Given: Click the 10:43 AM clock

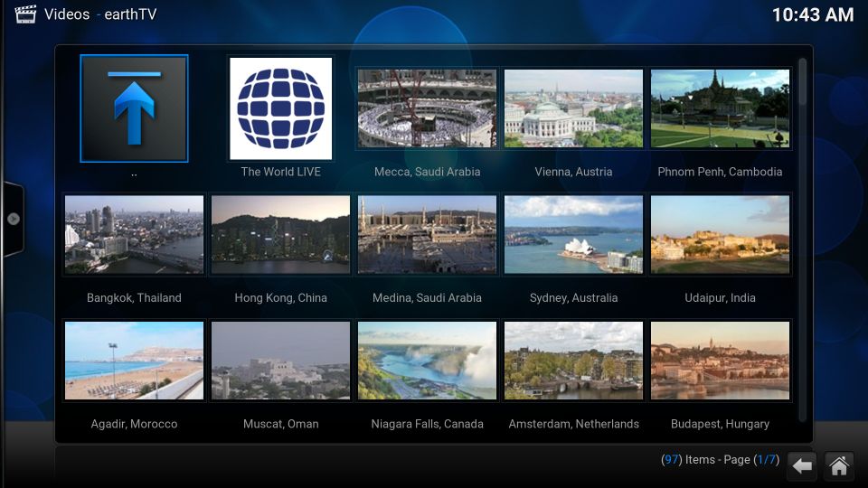Looking at the screenshot, I should tap(813, 15).
